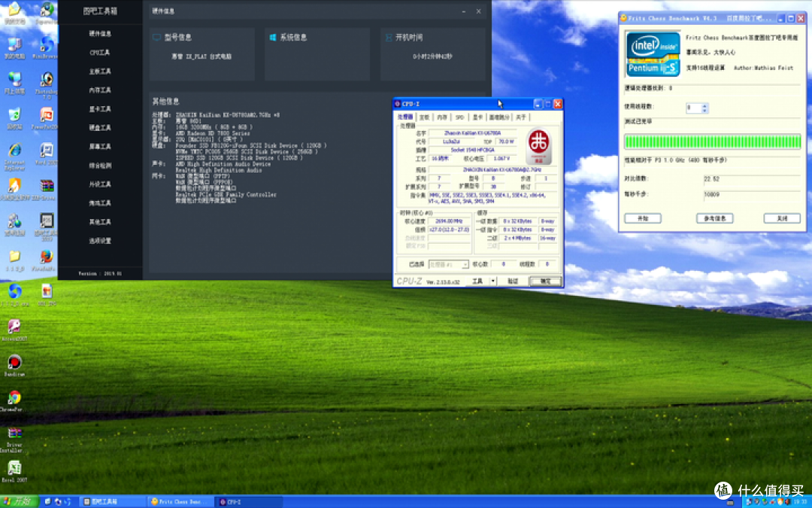Switch to CPU-Z 主板 tab

424,117
